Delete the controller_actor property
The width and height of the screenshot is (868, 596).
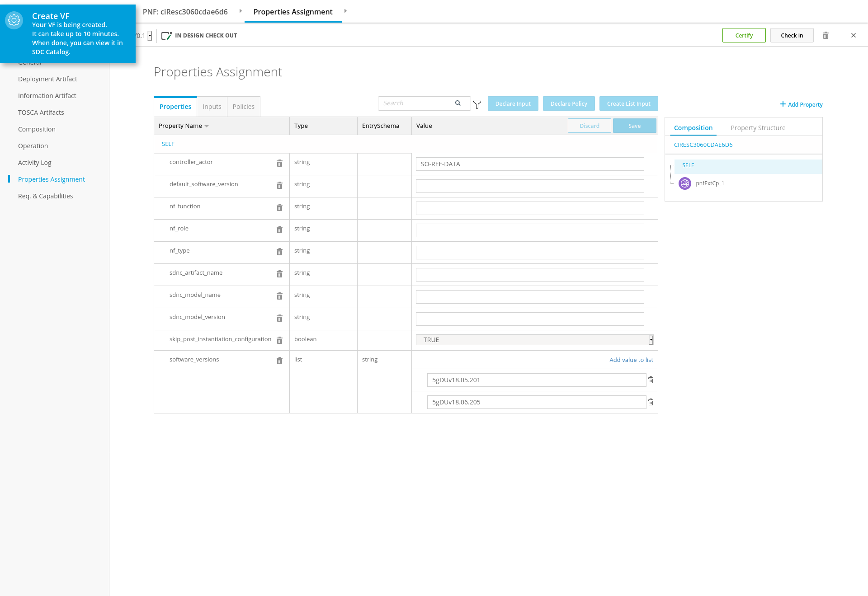click(279, 163)
